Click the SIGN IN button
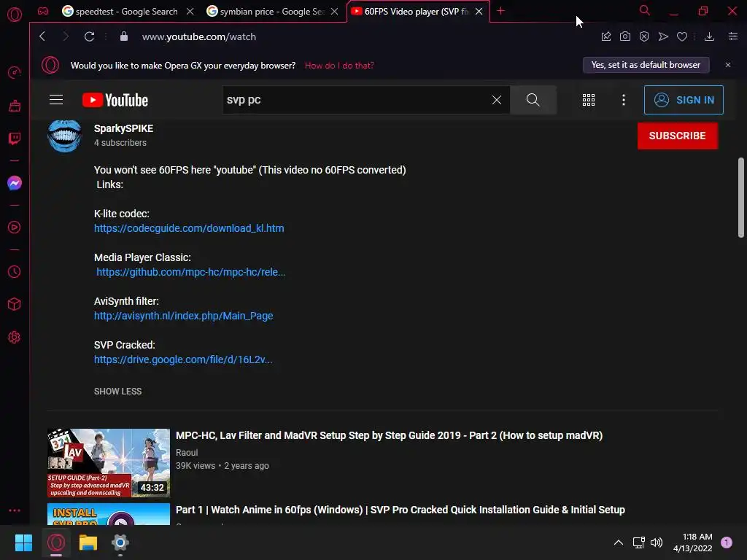Viewport: 747px width, 560px height. [x=684, y=100]
